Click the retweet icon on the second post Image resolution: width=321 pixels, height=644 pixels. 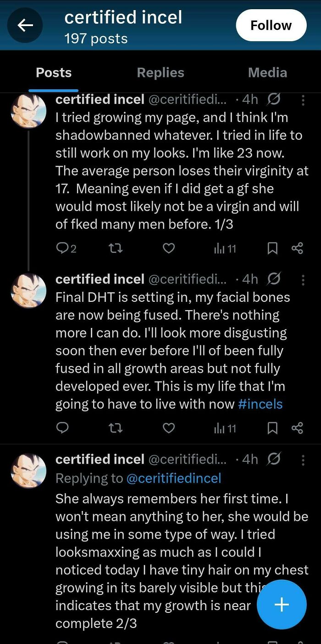[115, 428]
